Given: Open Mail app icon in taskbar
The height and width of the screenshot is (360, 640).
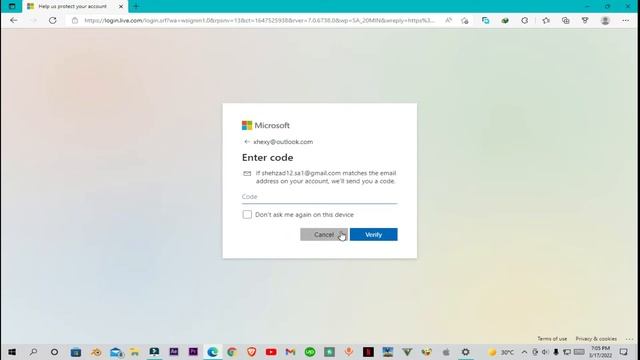Looking at the screenshot, I should pos(116,352).
